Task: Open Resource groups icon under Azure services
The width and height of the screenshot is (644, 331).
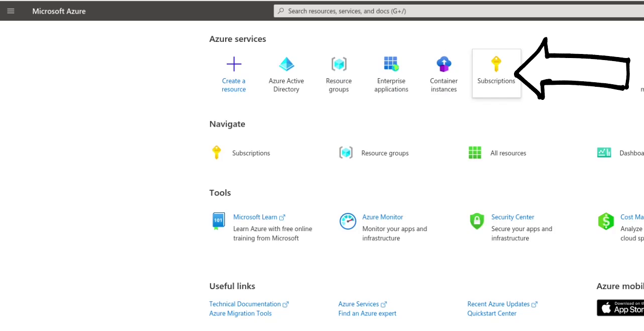Action: (x=339, y=64)
